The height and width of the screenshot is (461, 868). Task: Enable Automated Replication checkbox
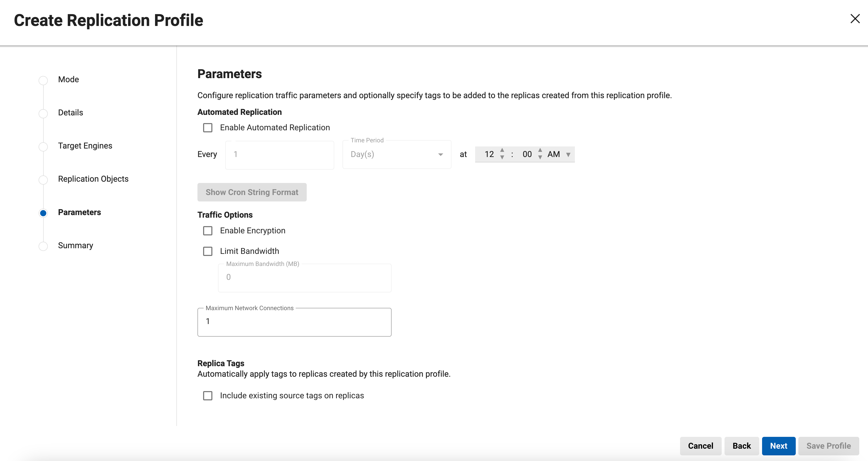207,128
